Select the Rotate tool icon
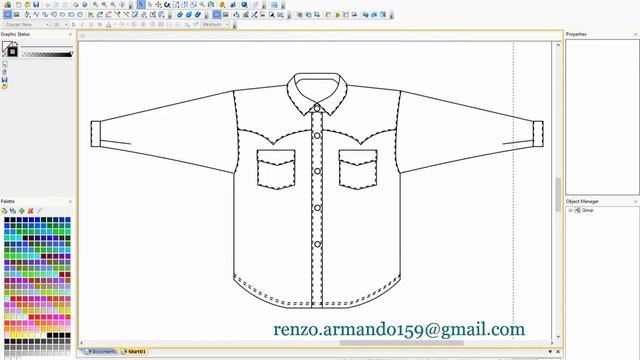 click(167, 4)
